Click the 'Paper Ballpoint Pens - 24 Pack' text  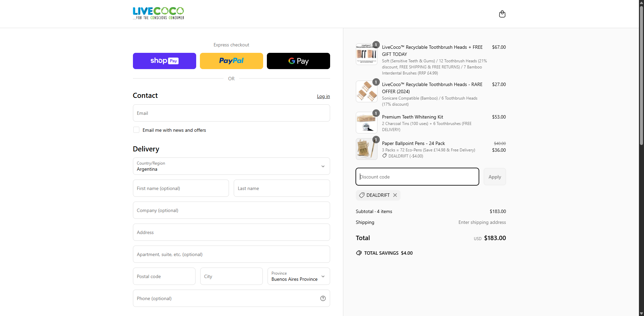pos(413,143)
